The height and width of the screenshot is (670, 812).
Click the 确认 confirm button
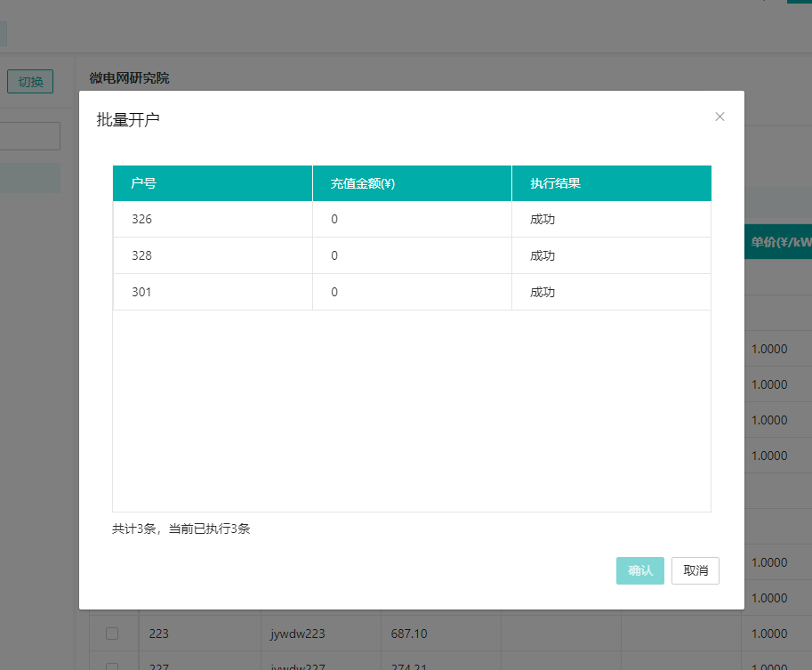click(639, 570)
